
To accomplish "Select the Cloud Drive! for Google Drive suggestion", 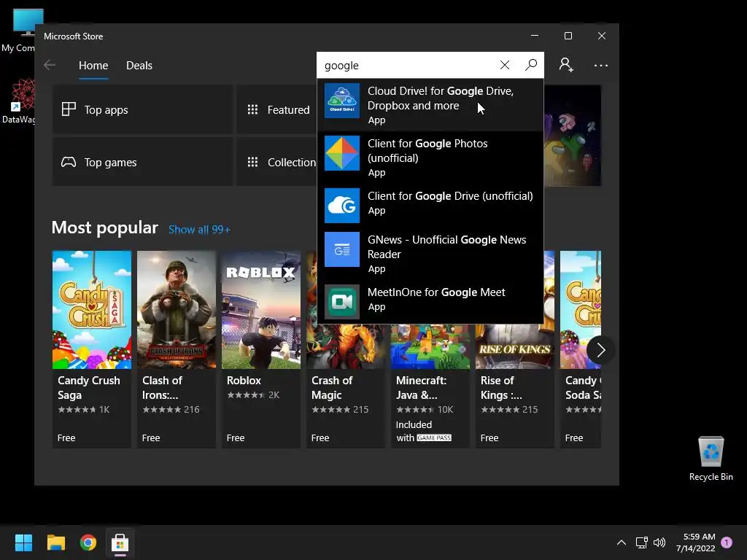I will click(430, 105).
